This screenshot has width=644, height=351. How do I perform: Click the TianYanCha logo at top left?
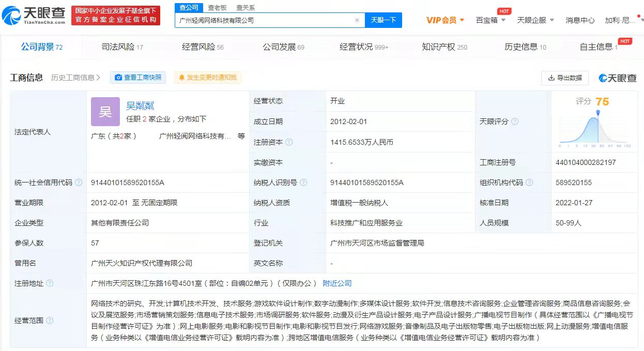coord(34,16)
